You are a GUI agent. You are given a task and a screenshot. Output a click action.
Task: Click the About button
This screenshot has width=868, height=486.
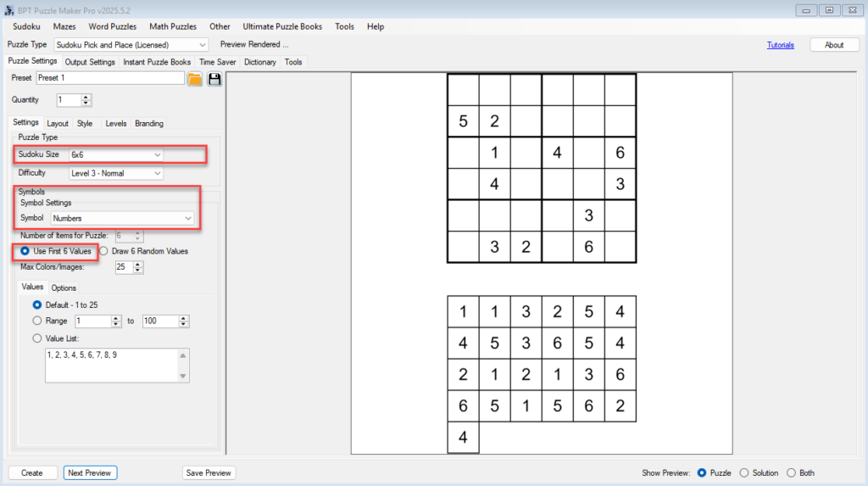[x=834, y=45]
